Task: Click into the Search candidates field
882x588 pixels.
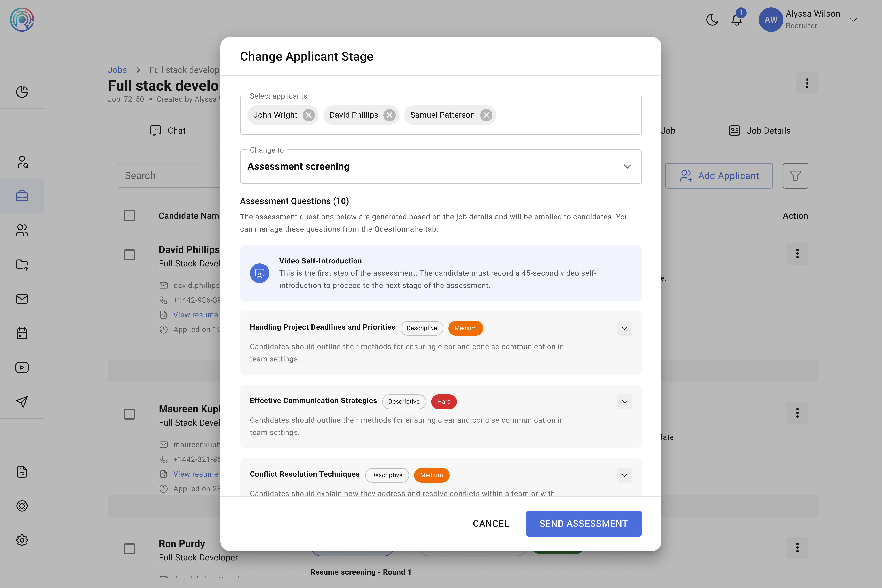Action: (x=169, y=175)
